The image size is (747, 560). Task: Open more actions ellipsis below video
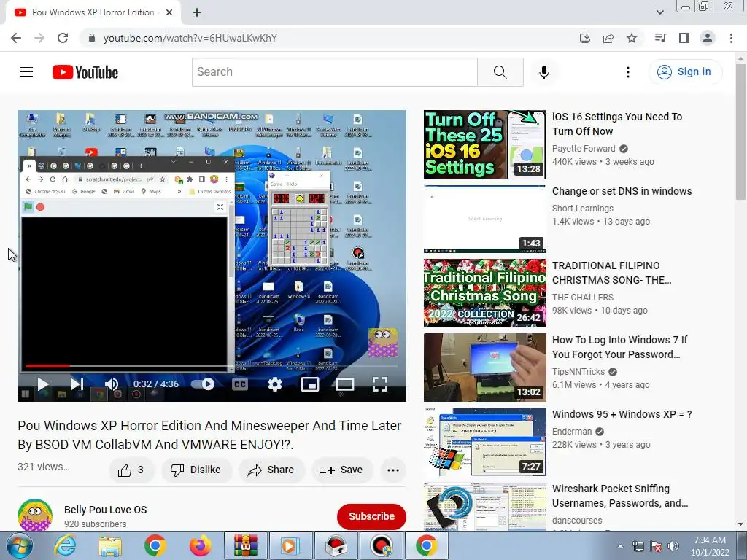[393, 470]
